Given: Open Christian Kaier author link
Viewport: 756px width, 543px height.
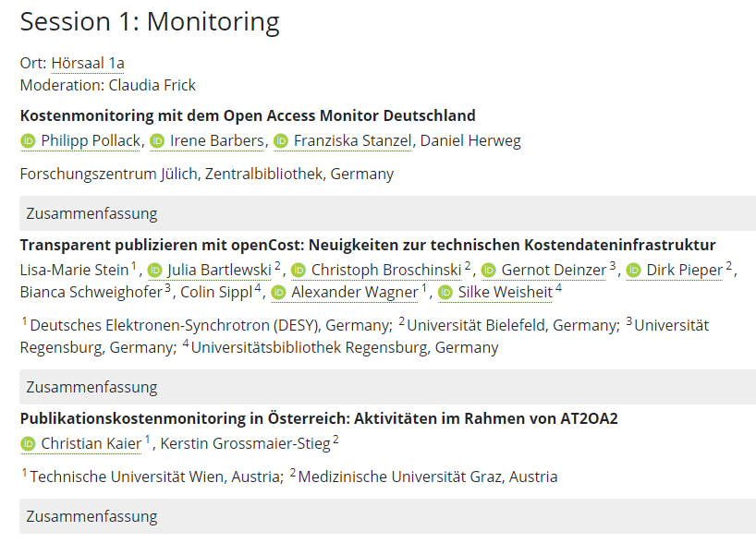Looking at the screenshot, I should coord(91,443).
